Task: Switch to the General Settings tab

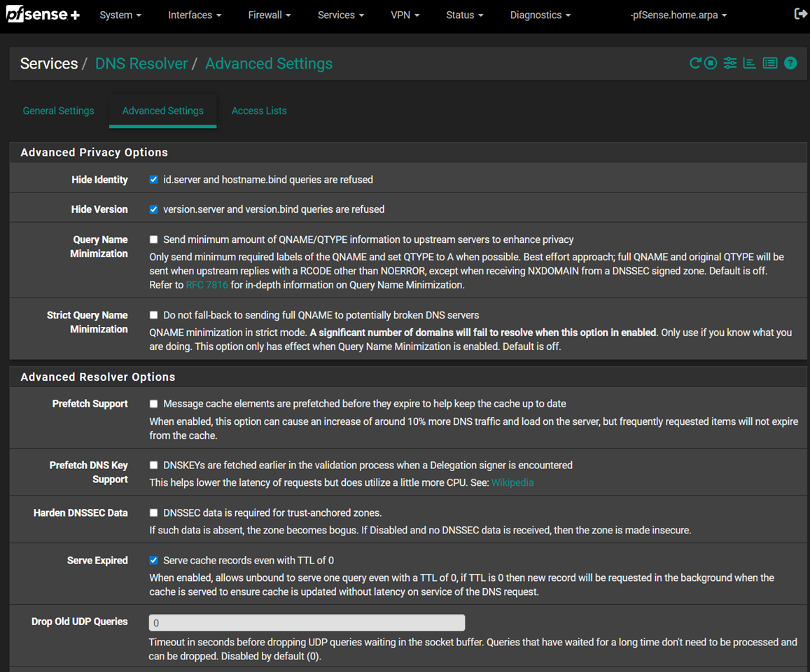Action: [58, 111]
